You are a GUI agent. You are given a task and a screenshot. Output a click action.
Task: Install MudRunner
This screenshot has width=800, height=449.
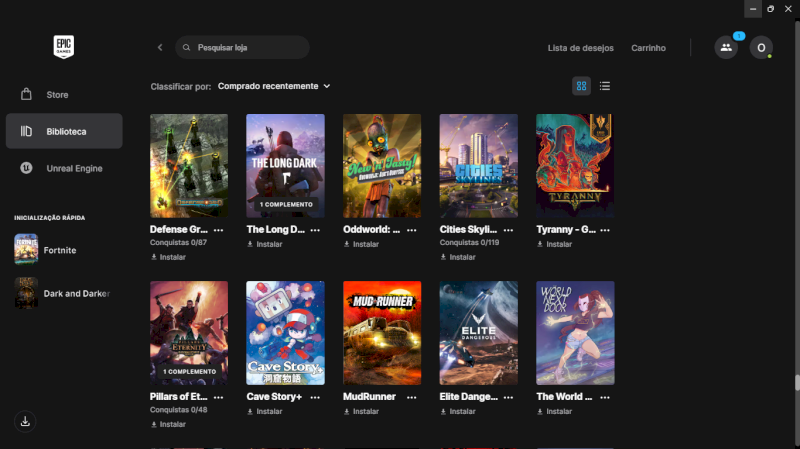point(361,412)
